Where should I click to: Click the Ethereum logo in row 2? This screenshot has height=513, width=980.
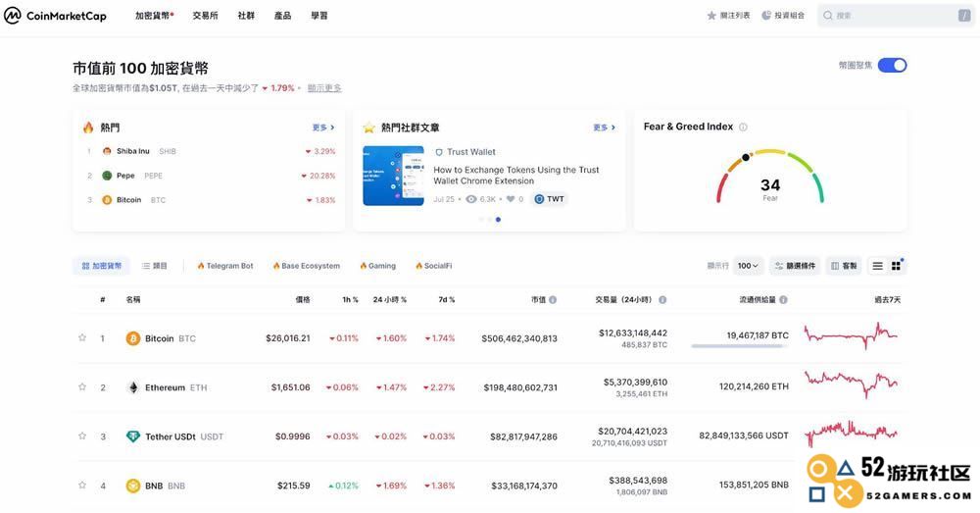point(133,387)
